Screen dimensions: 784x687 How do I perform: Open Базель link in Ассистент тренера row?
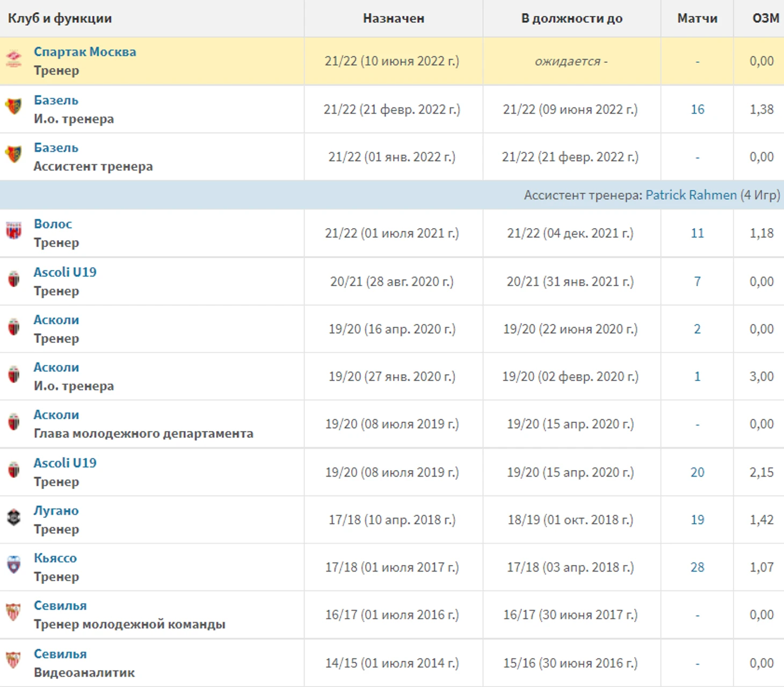click(56, 148)
